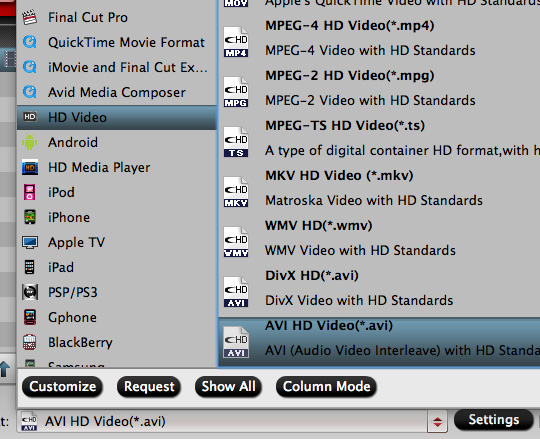Click the Customize button

pos(62,386)
